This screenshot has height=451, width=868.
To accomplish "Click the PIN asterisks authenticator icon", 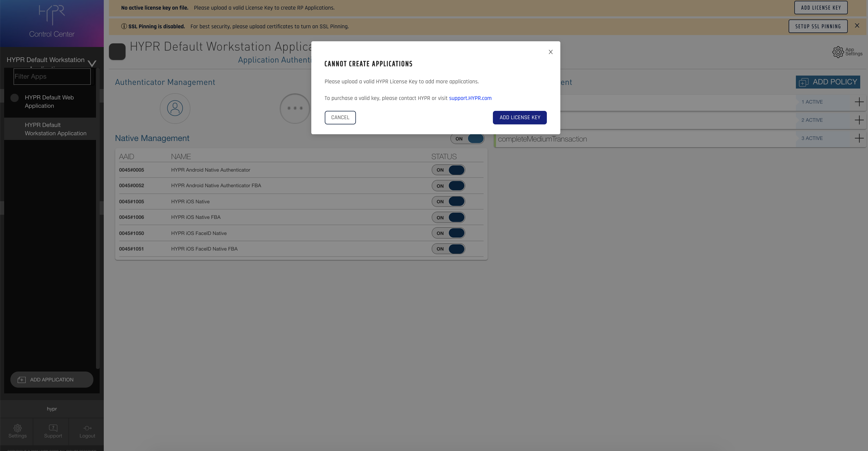I will pos(295,108).
